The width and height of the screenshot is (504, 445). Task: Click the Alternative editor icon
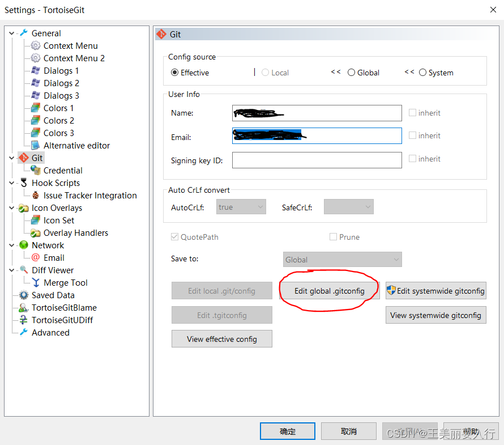[x=36, y=146]
